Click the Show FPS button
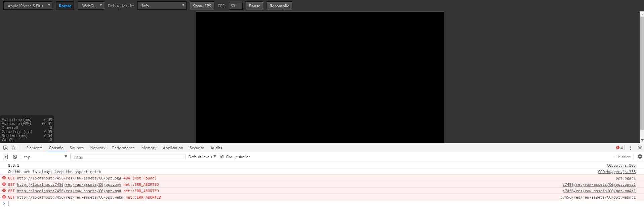644x213 pixels. 202,6
